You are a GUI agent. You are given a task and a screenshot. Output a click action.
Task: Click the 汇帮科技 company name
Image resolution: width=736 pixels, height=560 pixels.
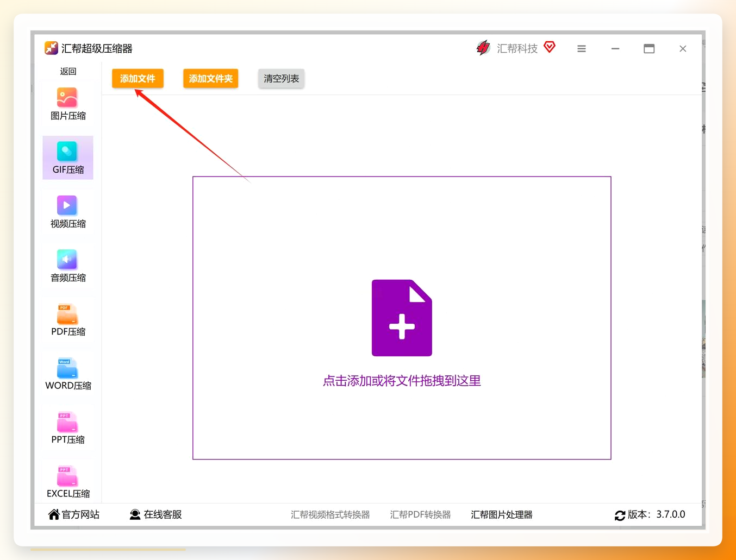point(517,48)
